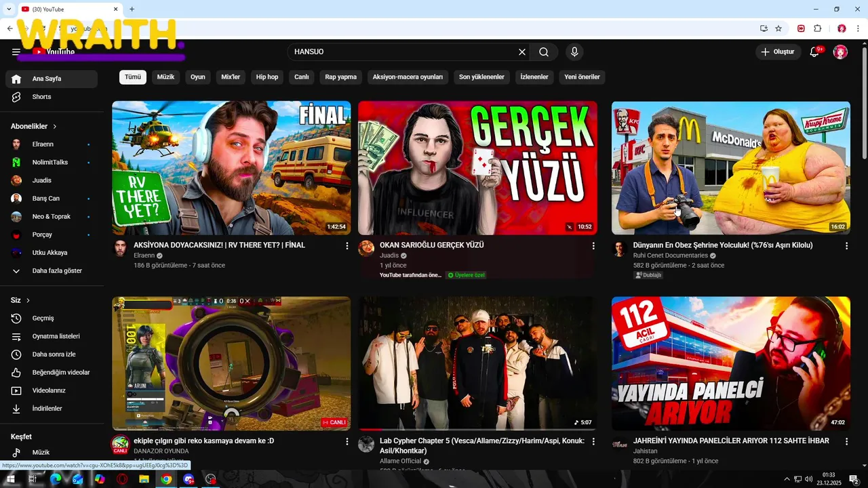Viewport: 868px width, 488px height.
Task: Open the YouTube account avatar menu
Action: (840, 52)
